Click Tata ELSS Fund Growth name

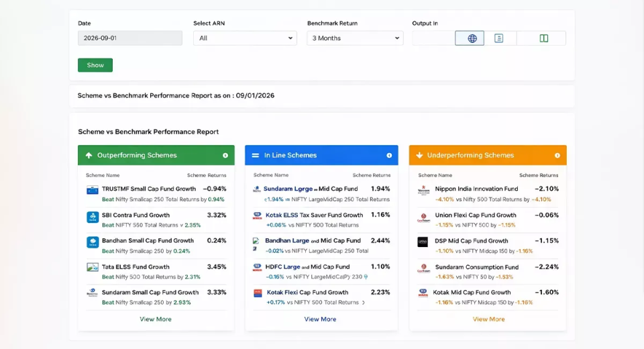pyautogui.click(x=136, y=267)
